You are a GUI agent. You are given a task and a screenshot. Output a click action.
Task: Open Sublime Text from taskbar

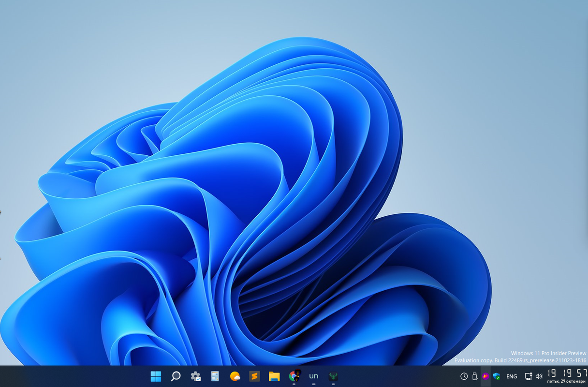(254, 376)
